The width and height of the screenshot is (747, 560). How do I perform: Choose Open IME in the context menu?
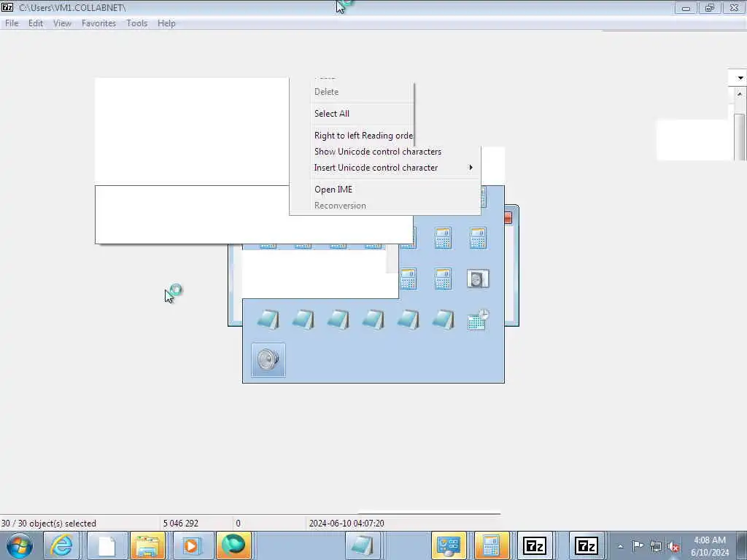tap(333, 190)
